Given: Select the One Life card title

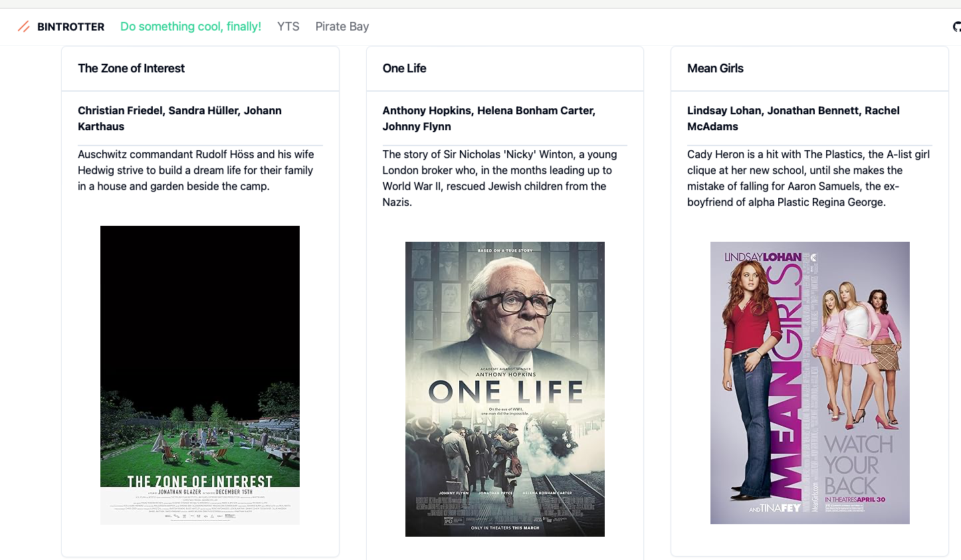Looking at the screenshot, I should tap(404, 68).
